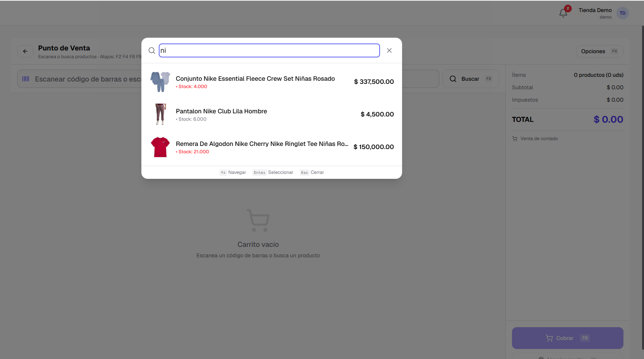
Task: Click the red Nike tee thumbnail
Action: click(x=160, y=147)
